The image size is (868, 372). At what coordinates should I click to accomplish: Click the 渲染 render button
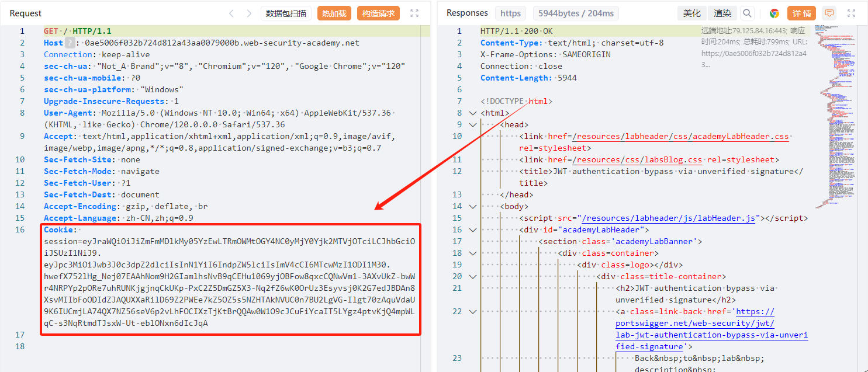point(722,13)
